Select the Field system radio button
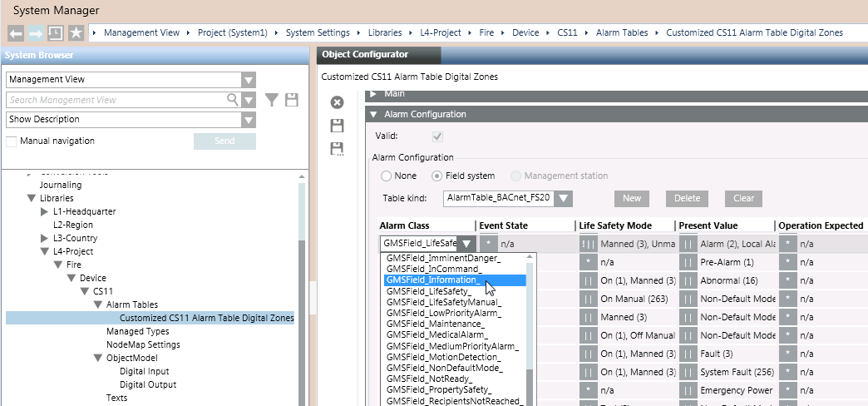Viewport: 868px width, 406px height. pos(437,176)
